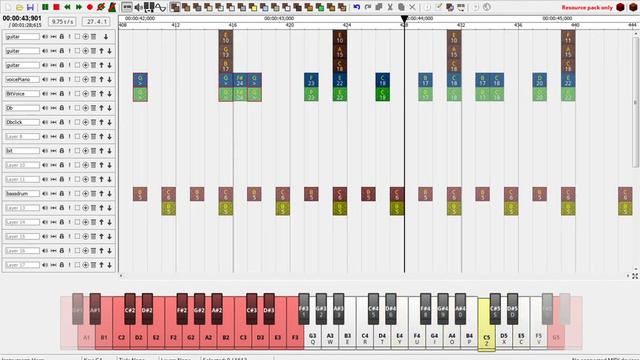
Task: Play the G3 white piano key
Action: [312, 337]
